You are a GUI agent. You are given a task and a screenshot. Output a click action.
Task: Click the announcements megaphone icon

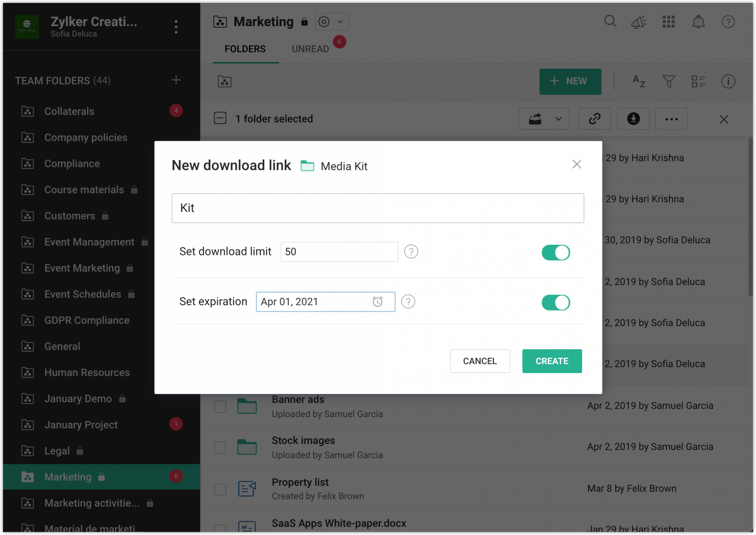639,22
